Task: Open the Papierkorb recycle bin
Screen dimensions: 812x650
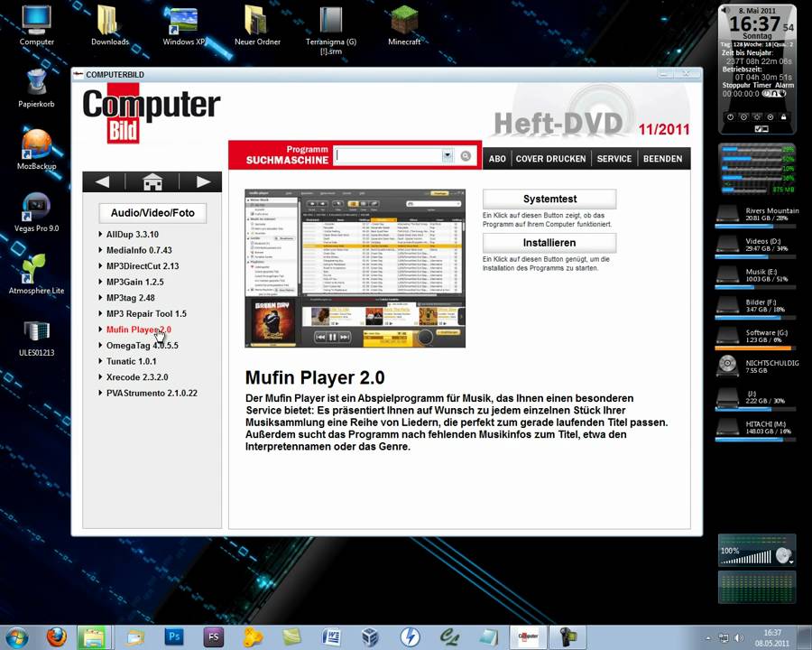Action: [x=36, y=87]
